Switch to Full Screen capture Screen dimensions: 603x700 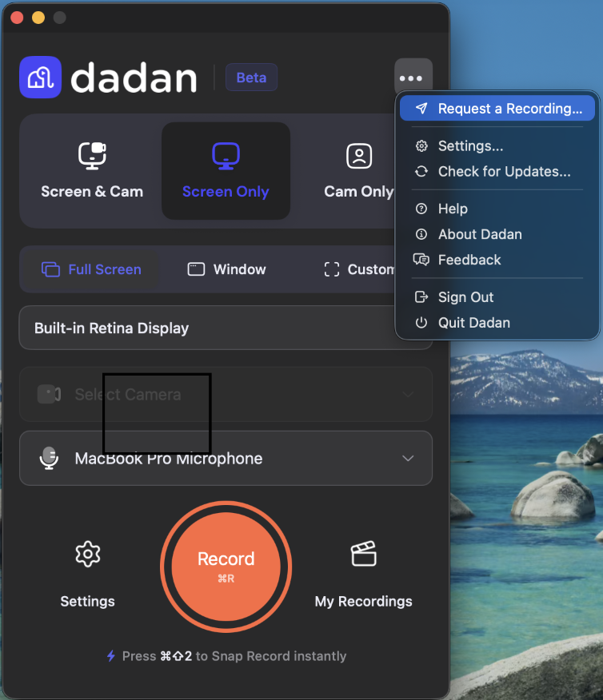tap(91, 269)
